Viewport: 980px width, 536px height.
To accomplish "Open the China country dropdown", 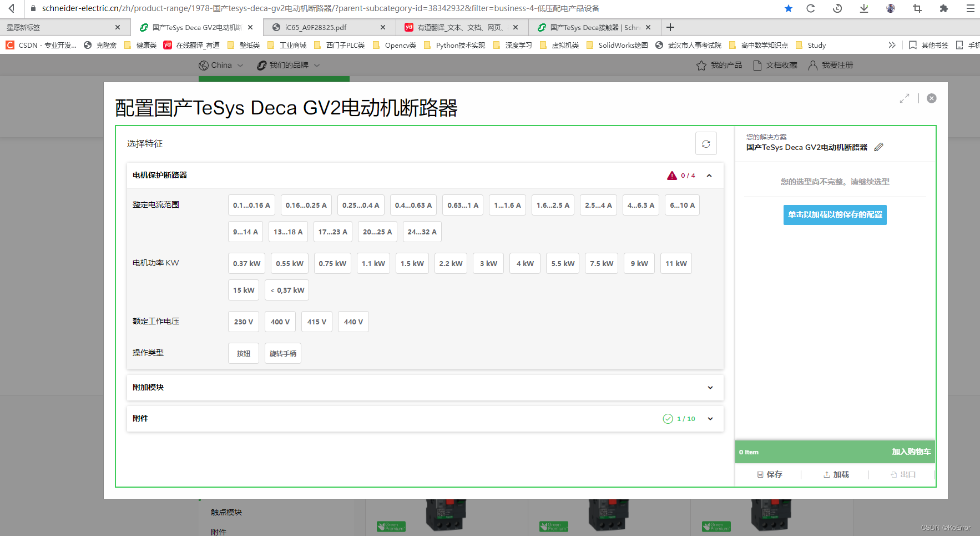I will (221, 66).
